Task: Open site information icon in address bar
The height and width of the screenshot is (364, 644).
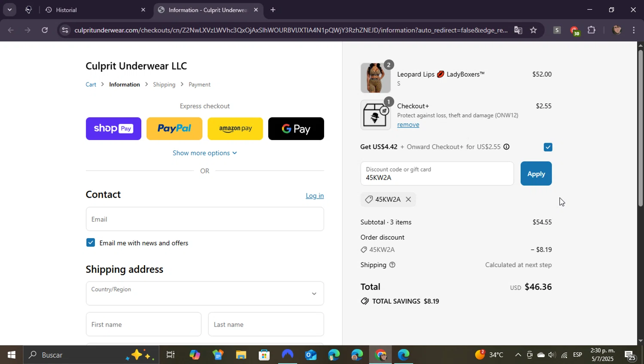Action: pyautogui.click(x=64, y=30)
